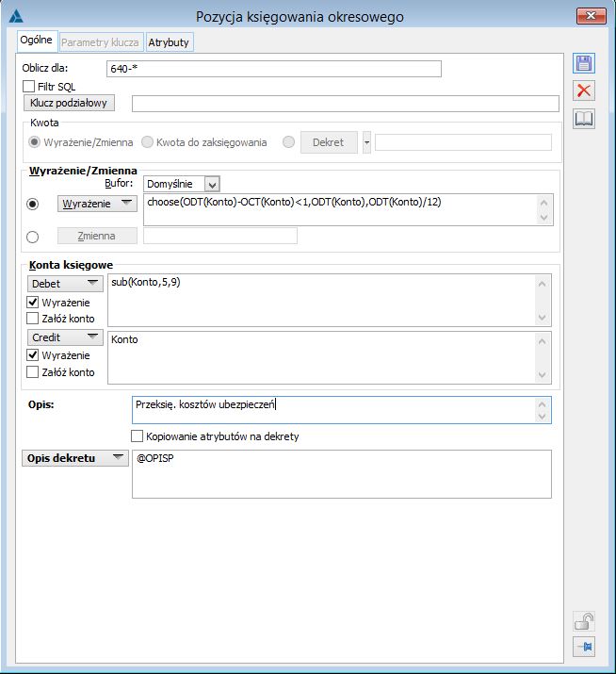
Task: Cancel with the red X icon
Action: click(584, 90)
